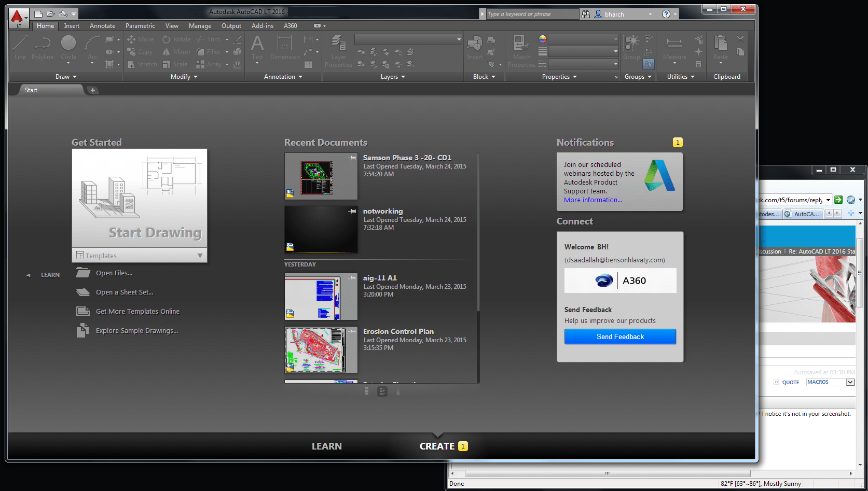
Task: Open Help via question mark icon
Action: (666, 14)
